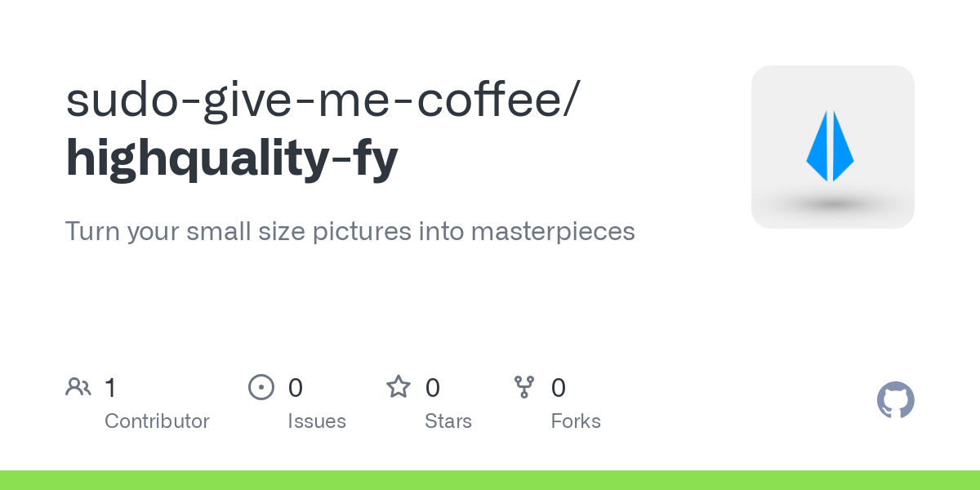This screenshot has height=490, width=980.
Task: Click the 0 count above Stars
Action: point(433,387)
